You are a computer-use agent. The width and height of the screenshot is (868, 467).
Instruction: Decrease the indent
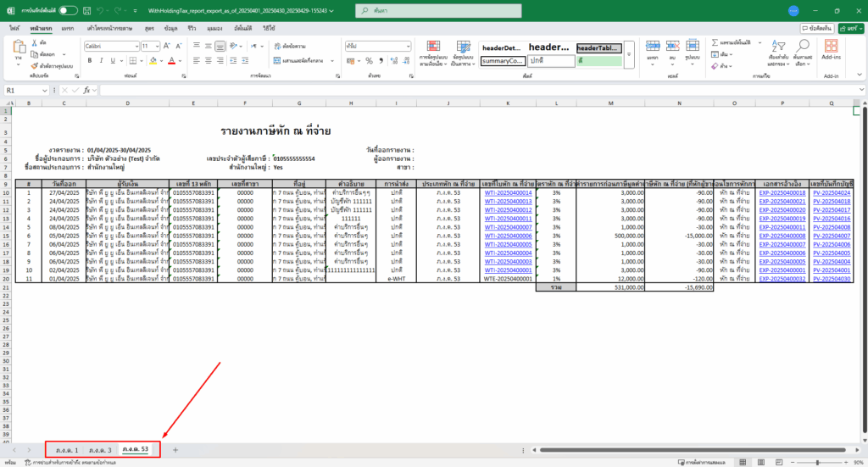[233, 61]
